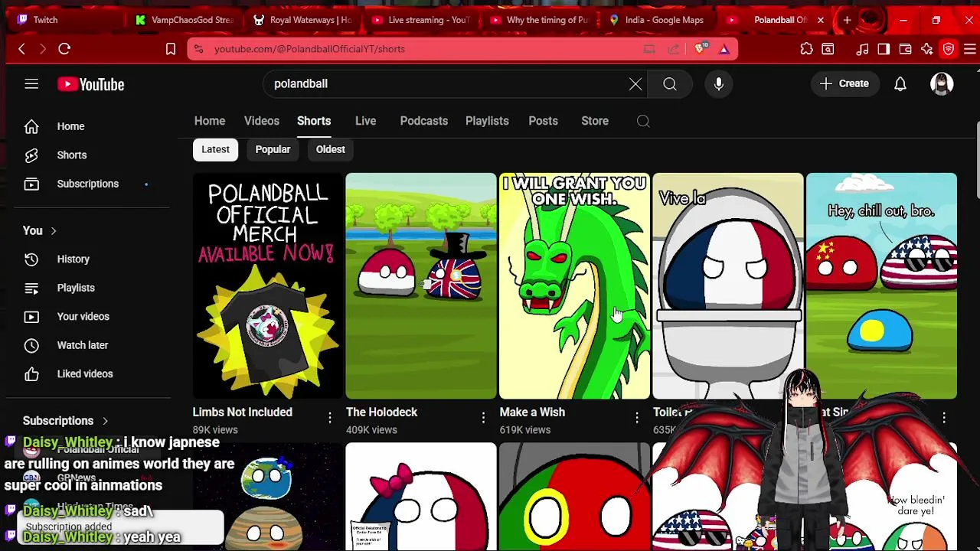Go to the YouTube logo home
The height and width of the screenshot is (551, 980).
(90, 84)
